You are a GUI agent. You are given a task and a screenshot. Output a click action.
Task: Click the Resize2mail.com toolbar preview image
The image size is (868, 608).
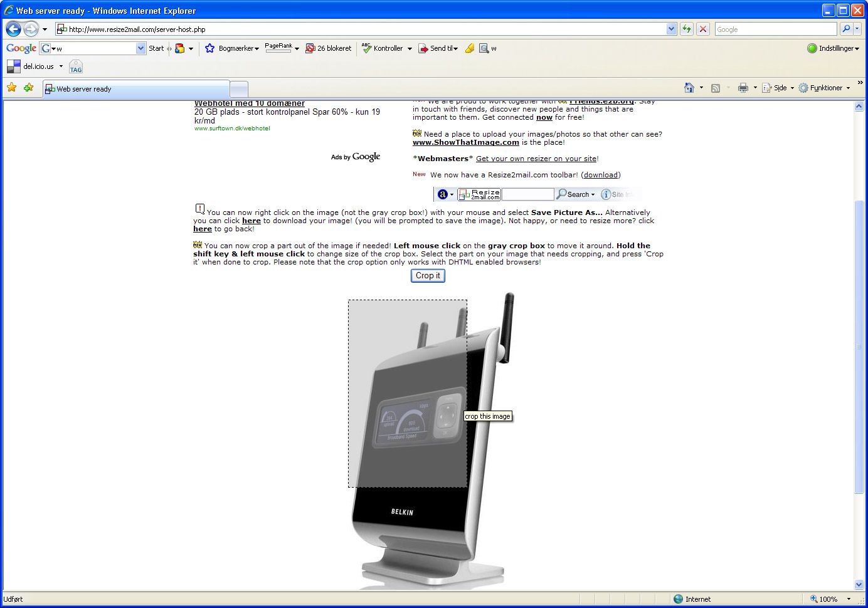tap(537, 194)
